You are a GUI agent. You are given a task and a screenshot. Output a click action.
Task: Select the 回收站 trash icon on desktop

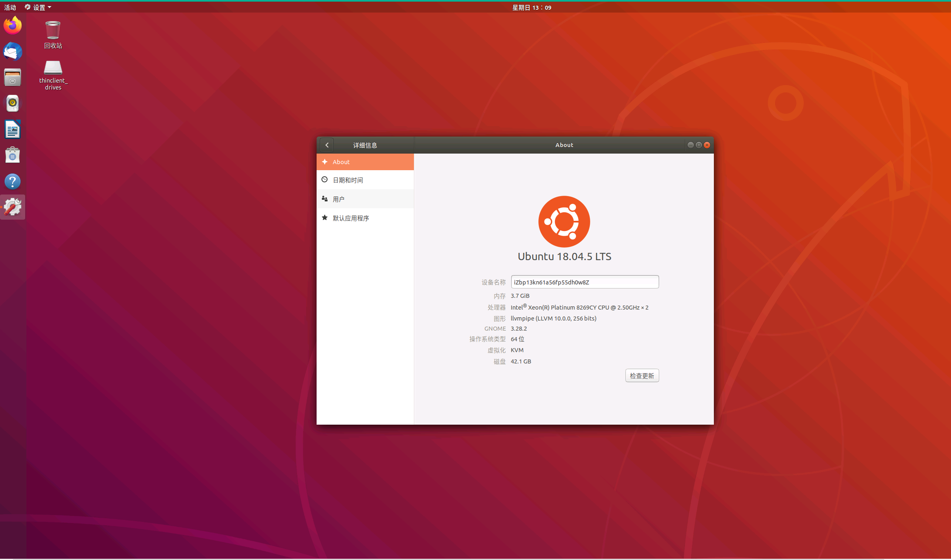click(x=53, y=35)
